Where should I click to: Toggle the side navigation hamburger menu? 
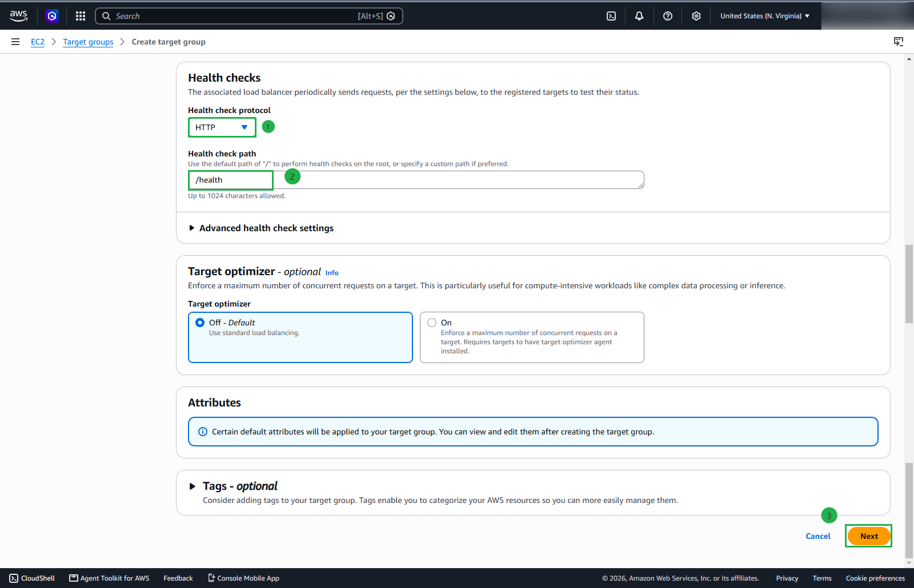(x=15, y=42)
